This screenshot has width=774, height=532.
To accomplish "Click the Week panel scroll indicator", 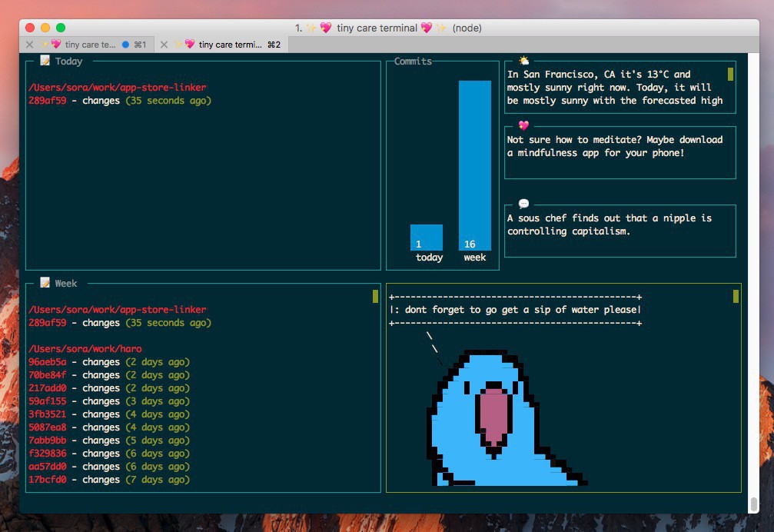I will (x=375, y=296).
